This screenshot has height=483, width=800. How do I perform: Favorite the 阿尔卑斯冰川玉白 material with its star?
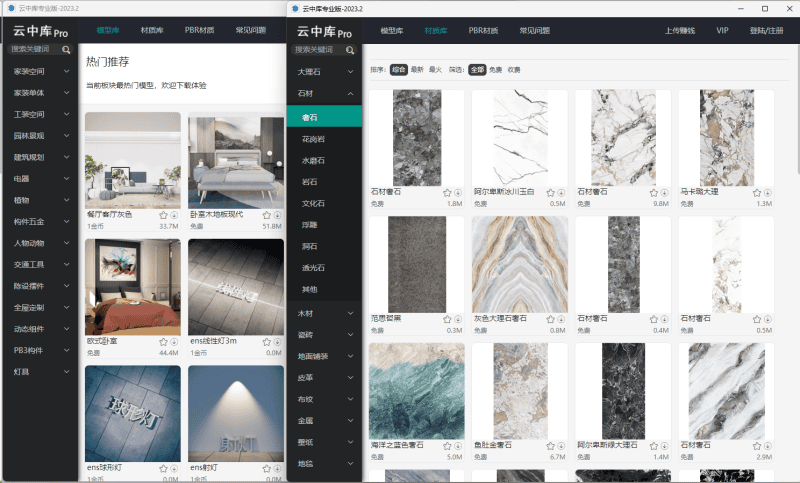click(x=551, y=193)
